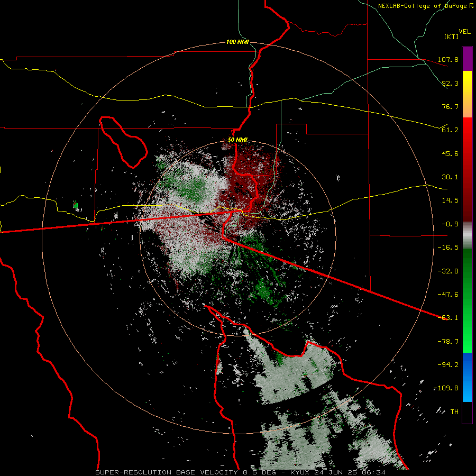This screenshot has width=476, height=476.
Task: Click the 100 NMI range ring label
Action: point(237,42)
